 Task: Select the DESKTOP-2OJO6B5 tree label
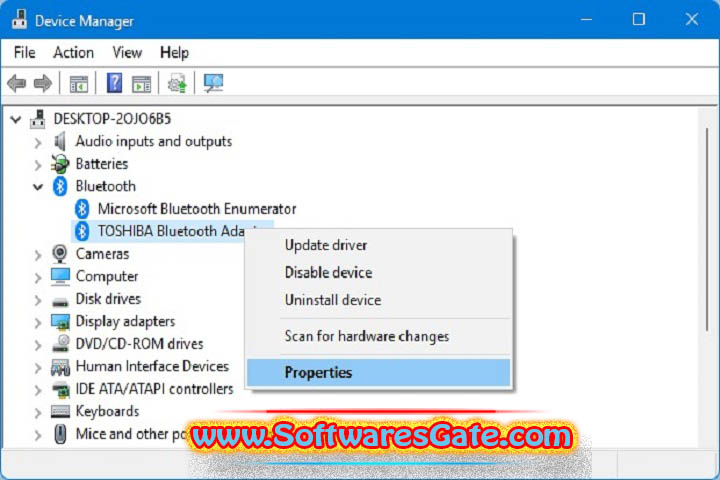coord(112,119)
